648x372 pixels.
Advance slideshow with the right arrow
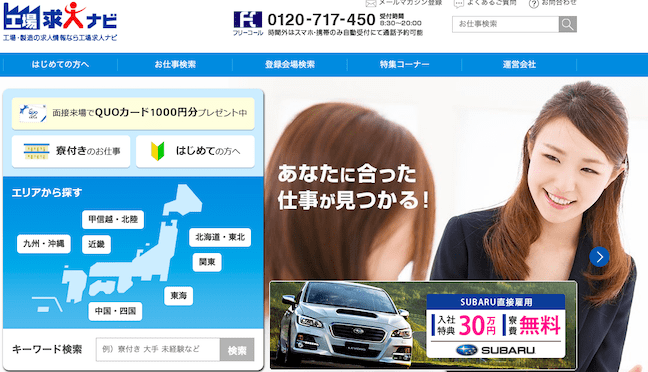tap(599, 257)
